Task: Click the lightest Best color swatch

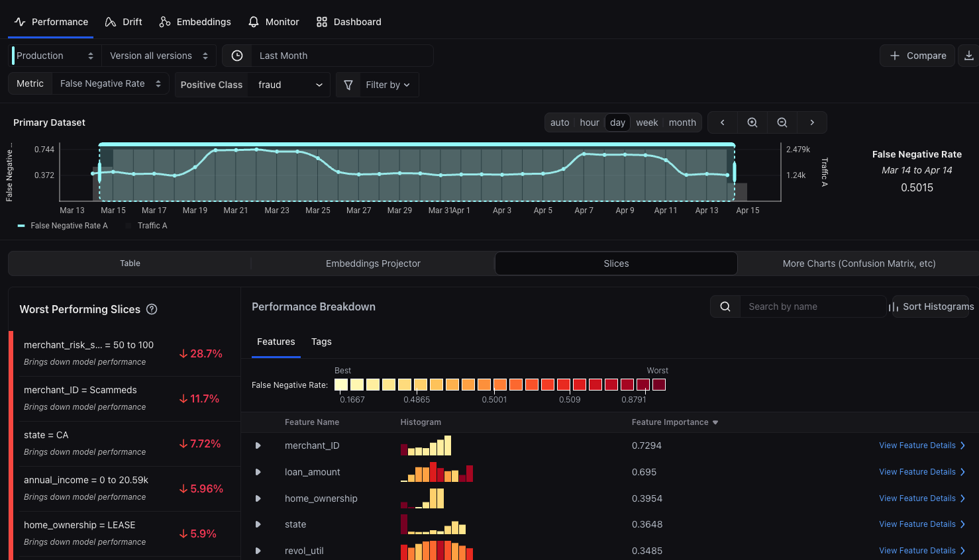Action: [x=341, y=385]
